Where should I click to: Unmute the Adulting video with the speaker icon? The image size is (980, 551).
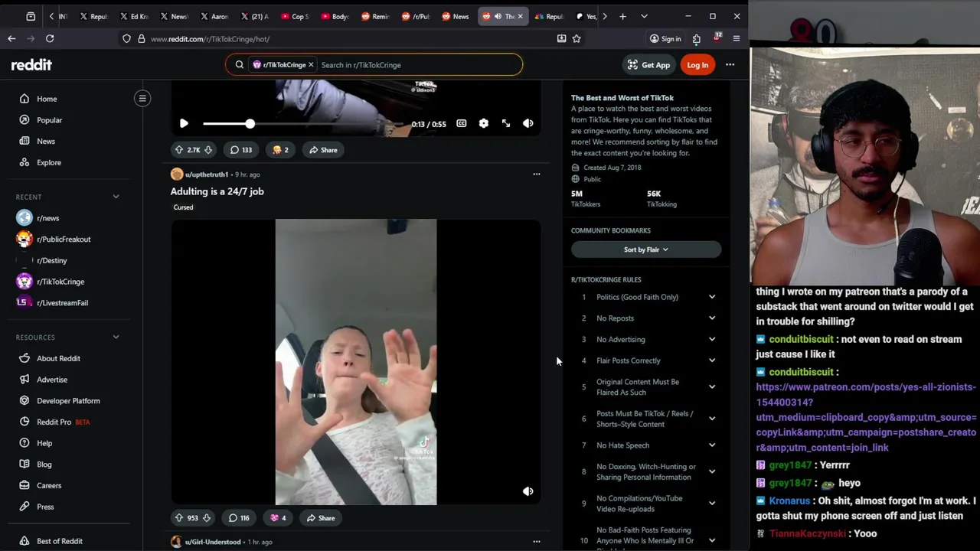[x=528, y=491]
